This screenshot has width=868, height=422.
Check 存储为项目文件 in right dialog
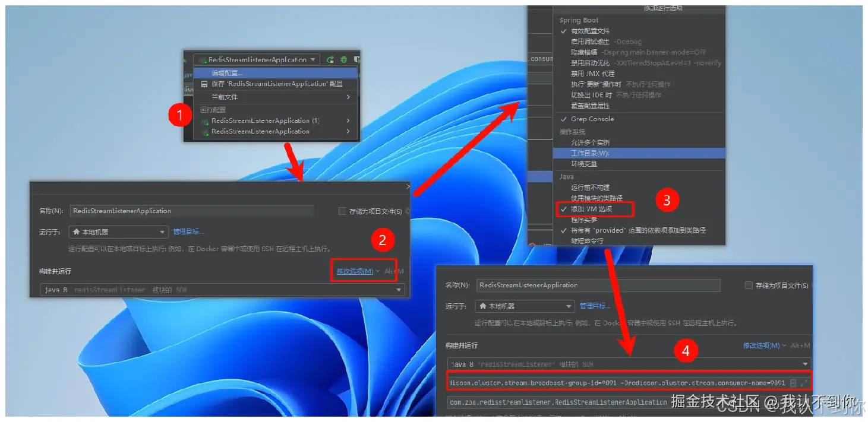pyautogui.click(x=749, y=285)
